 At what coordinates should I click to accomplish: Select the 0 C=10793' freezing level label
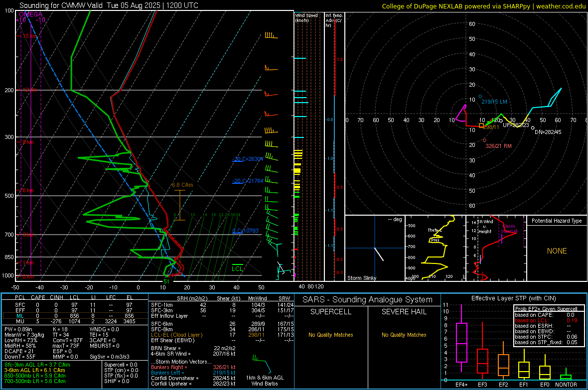pos(246,231)
